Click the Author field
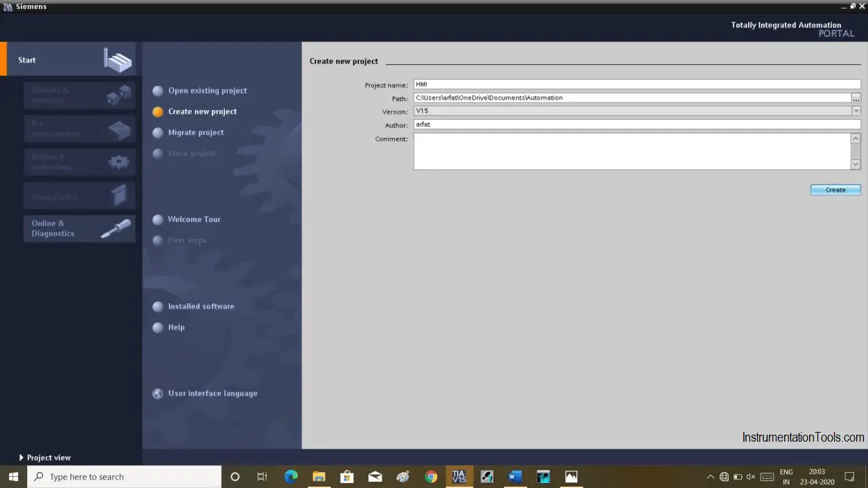 tap(637, 125)
